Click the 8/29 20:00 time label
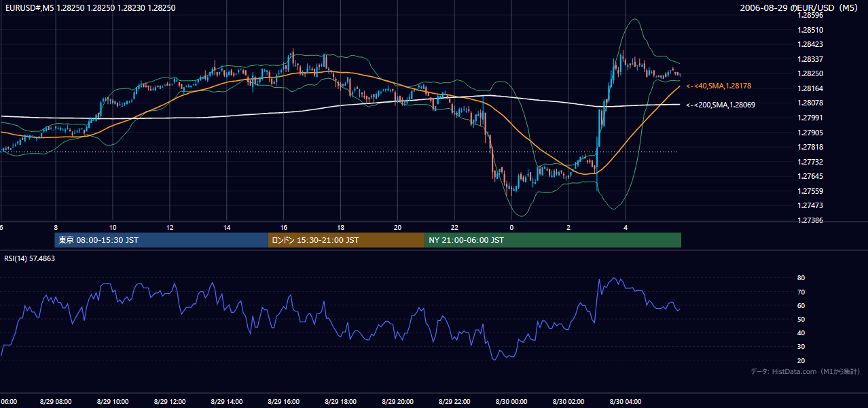Viewport: 868px width, 408px height. (x=398, y=402)
